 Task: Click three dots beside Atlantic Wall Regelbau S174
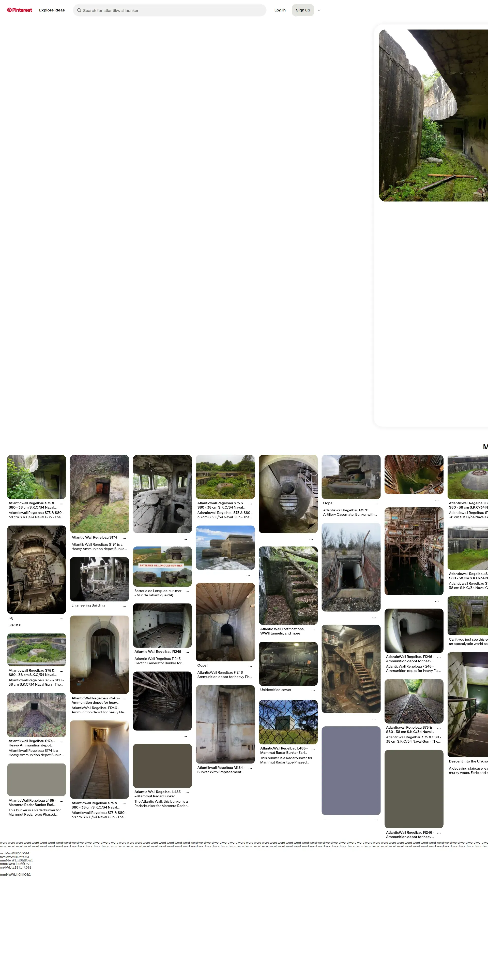(124, 538)
